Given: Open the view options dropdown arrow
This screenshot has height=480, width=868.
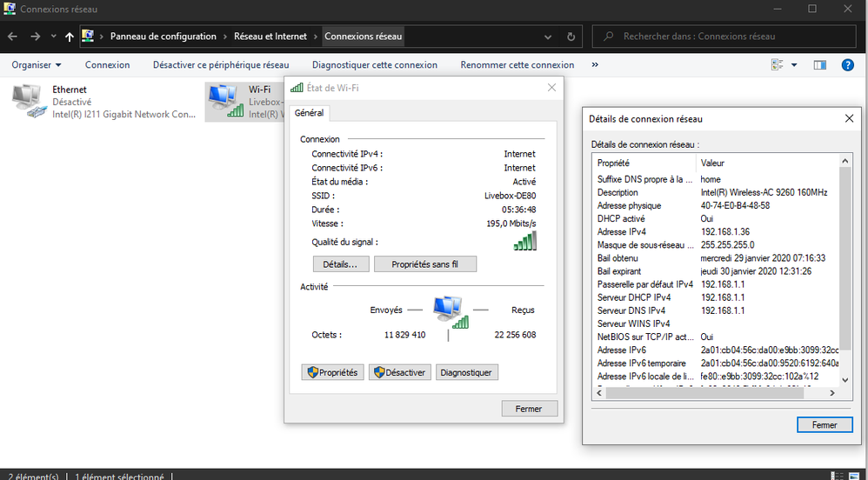Looking at the screenshot, I should tap(794, 65).
